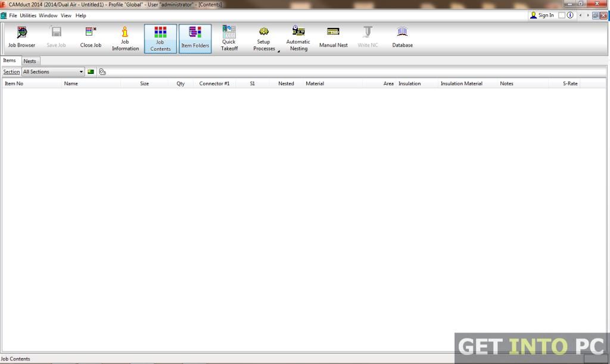This screenshot has height=364, width=610.
Task: Select the Item Folders view
Action: (x=195, y=38)
